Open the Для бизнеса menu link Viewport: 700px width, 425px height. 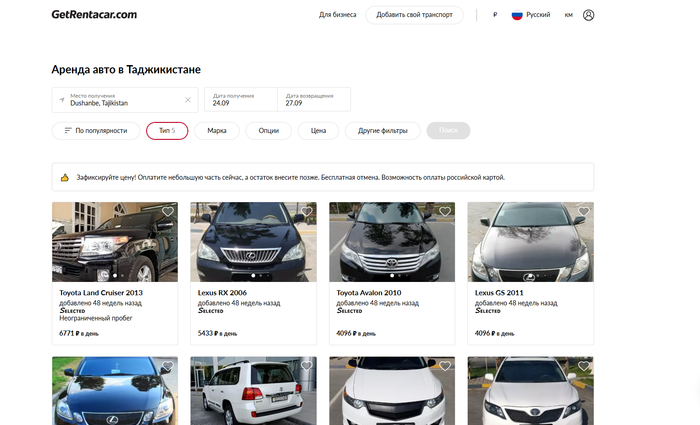336,15
